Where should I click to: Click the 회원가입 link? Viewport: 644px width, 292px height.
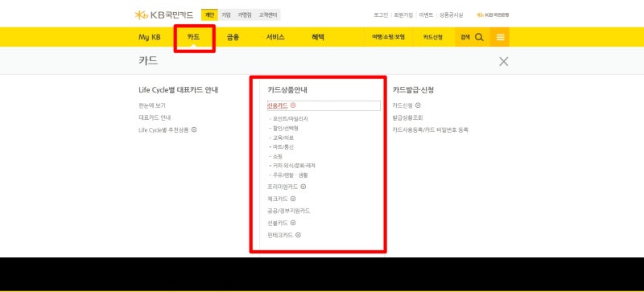403,15
